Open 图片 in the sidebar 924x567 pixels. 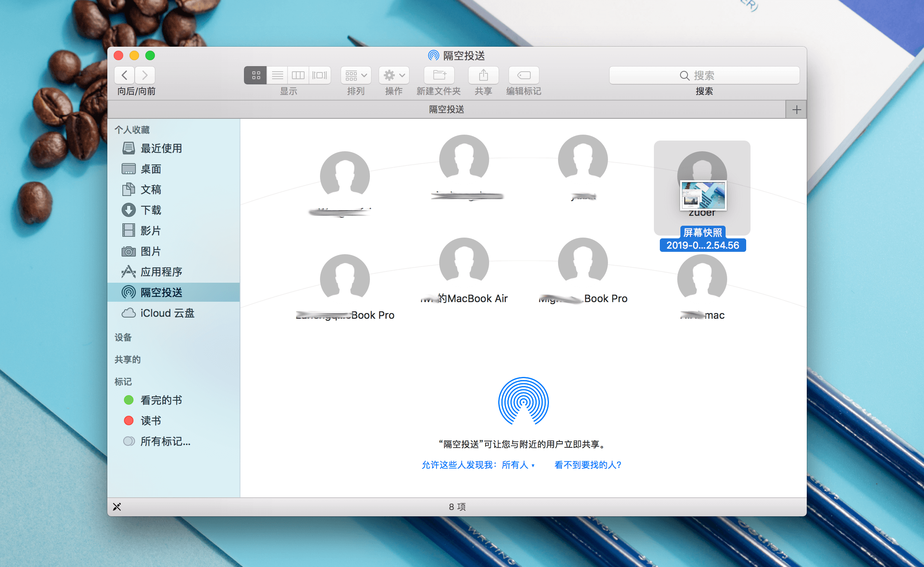[173, 251]
